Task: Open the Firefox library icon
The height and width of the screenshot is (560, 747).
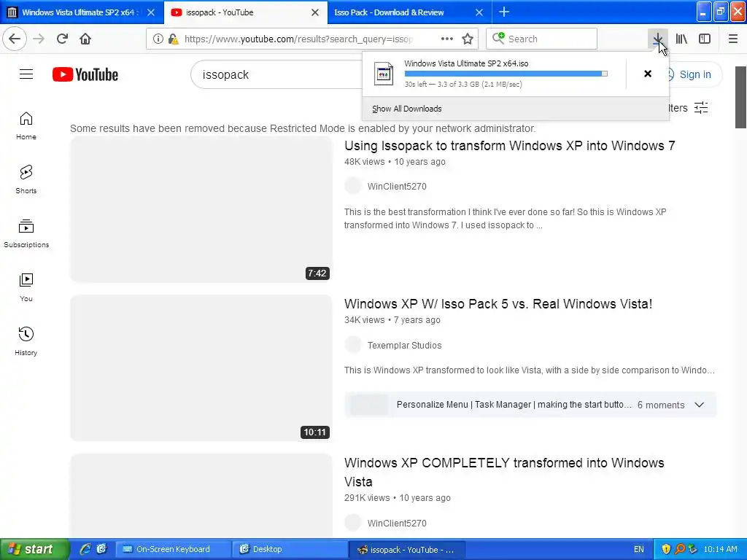Action: click(681, 39)
